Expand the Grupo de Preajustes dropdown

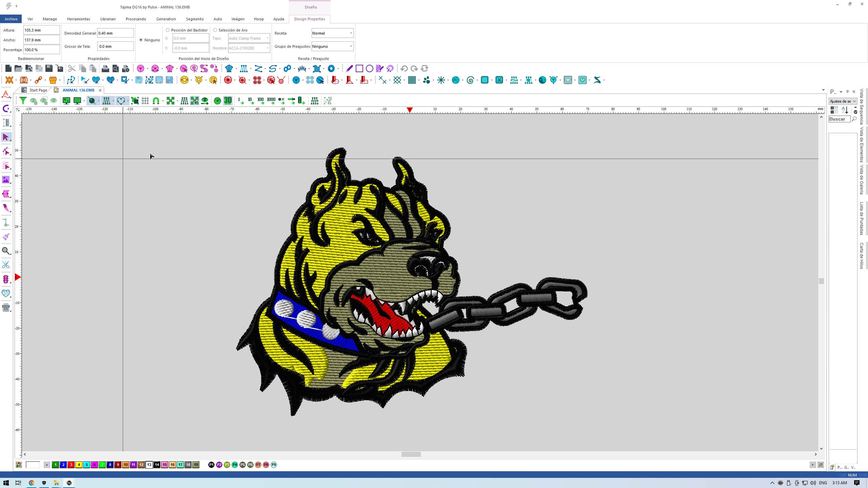tap(332, 46)
